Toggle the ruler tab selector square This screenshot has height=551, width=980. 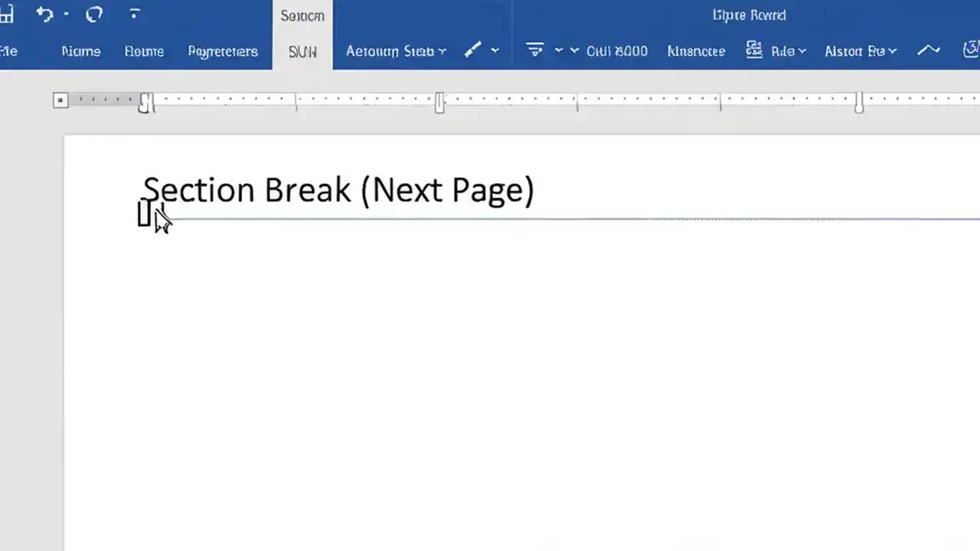click(x=60, y=100)
